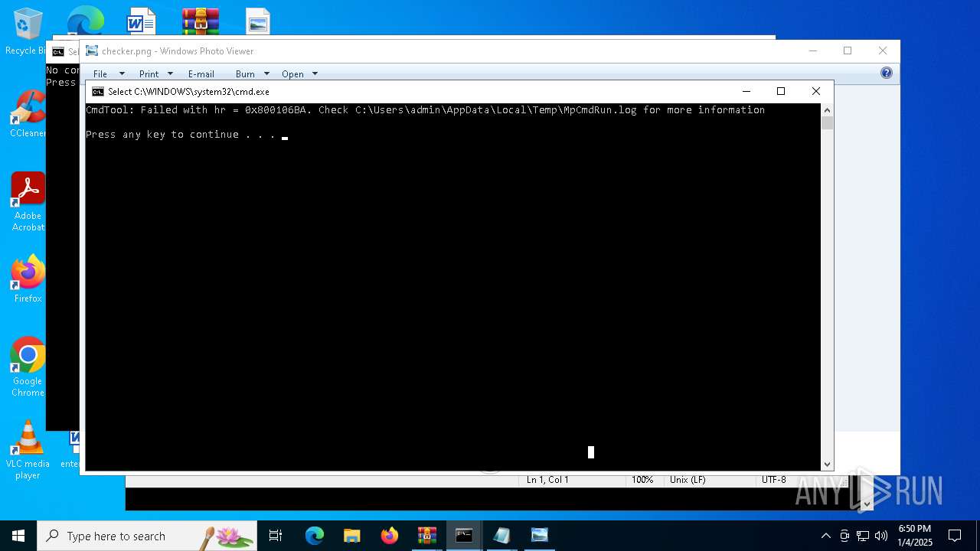Open the notification center icon

(x=955, y=536)
